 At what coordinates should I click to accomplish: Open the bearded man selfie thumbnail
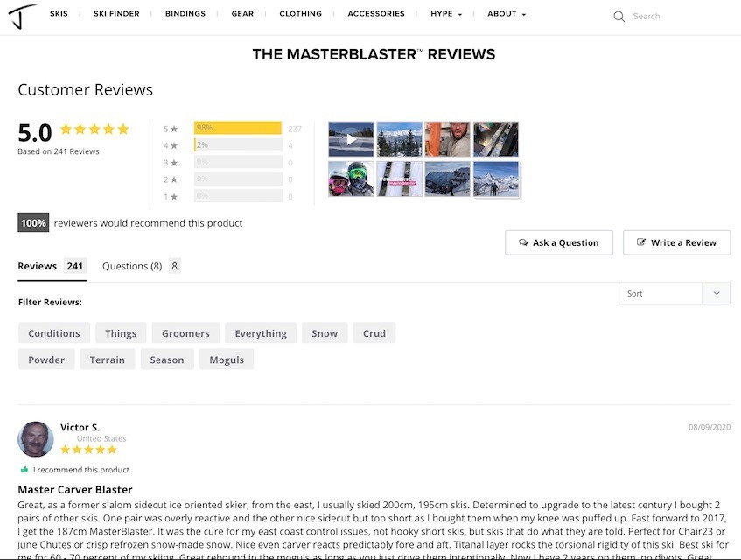[x=448, y=139]
